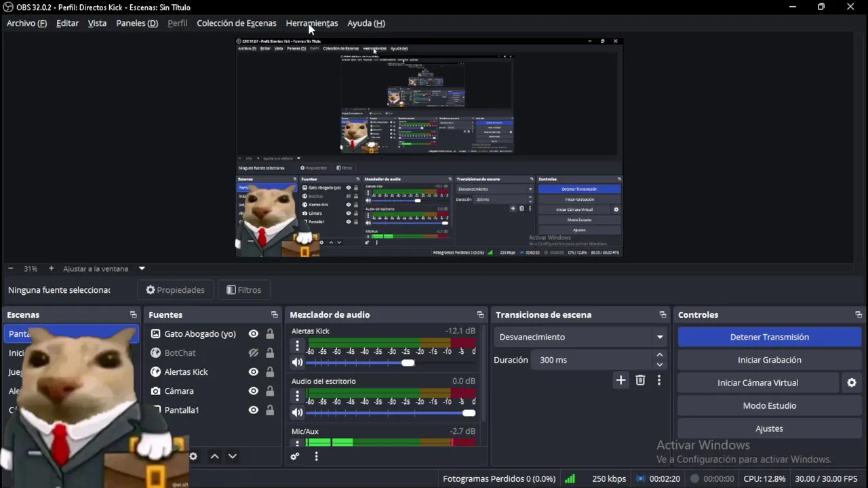The image size is (868, 488).
Task: Click Iniciar Grabación button
Action: 769,360
